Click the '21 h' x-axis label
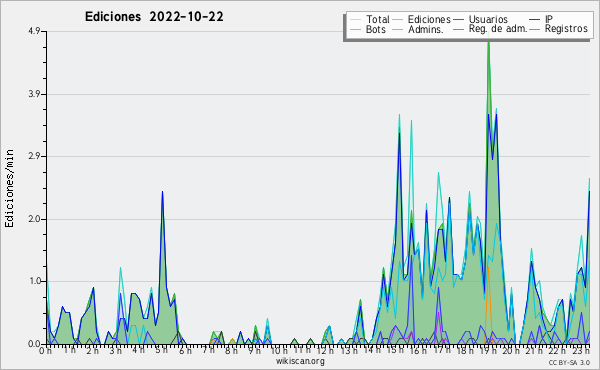Screen dimensions: 600x370 pos(535,350)
